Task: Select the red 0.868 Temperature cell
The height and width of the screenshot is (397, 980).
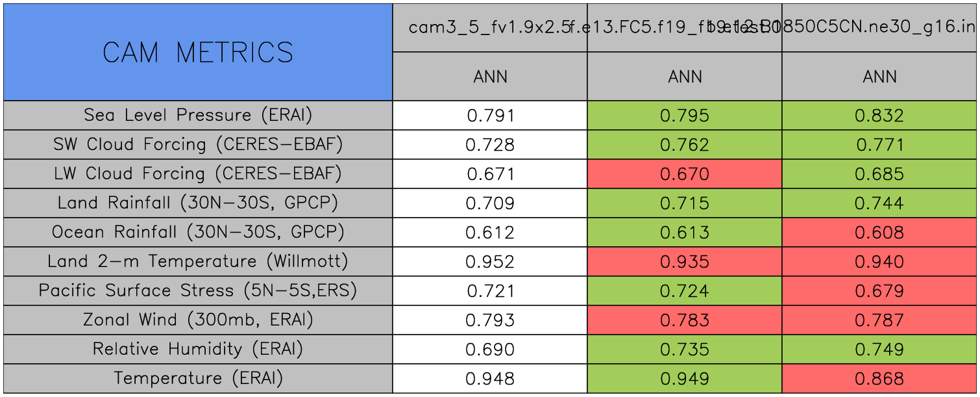Action: 879,379
